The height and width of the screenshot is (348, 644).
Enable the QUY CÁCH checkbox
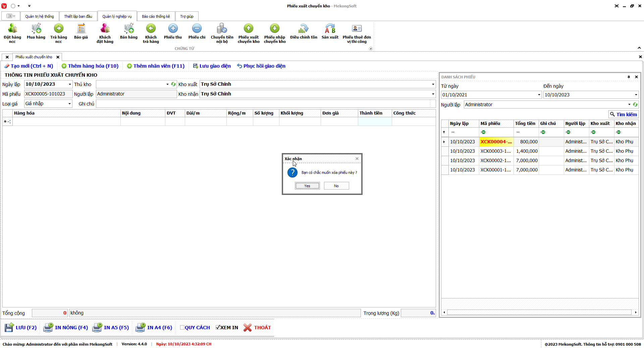(x=182, y=328)
